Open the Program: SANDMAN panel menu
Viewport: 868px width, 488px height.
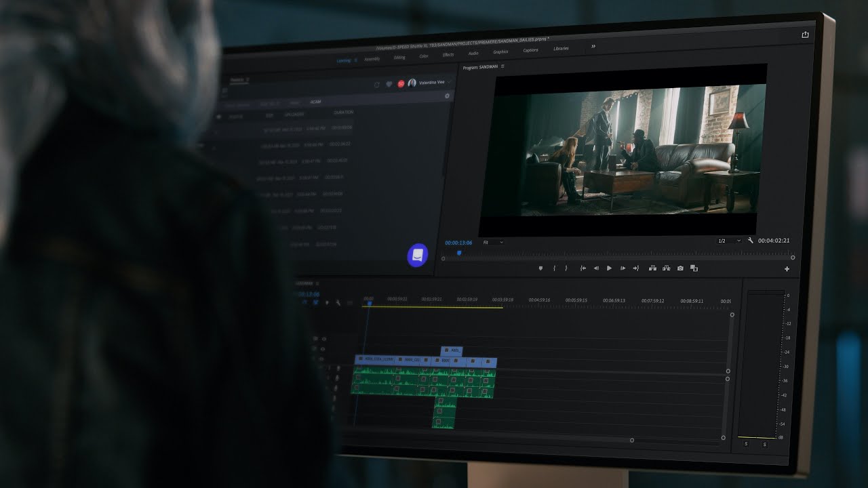[x=502, y=66]
